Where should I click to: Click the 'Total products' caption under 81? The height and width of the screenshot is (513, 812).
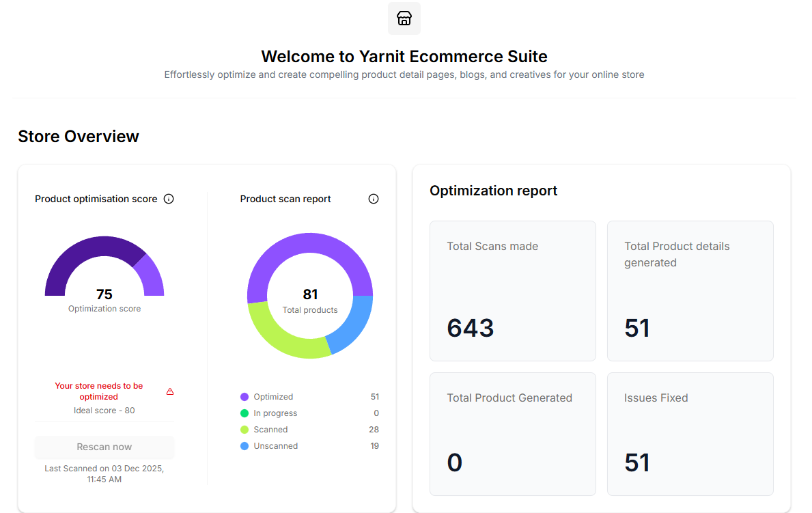tap(310, 310)
